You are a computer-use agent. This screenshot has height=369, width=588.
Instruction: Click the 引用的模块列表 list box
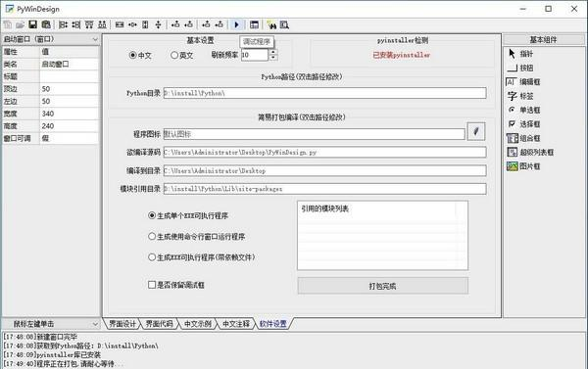(x=382, y=235)
